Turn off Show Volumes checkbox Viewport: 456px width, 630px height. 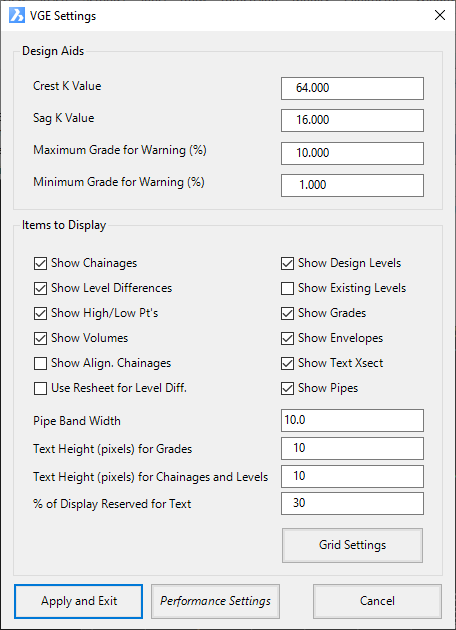point(40,338)
